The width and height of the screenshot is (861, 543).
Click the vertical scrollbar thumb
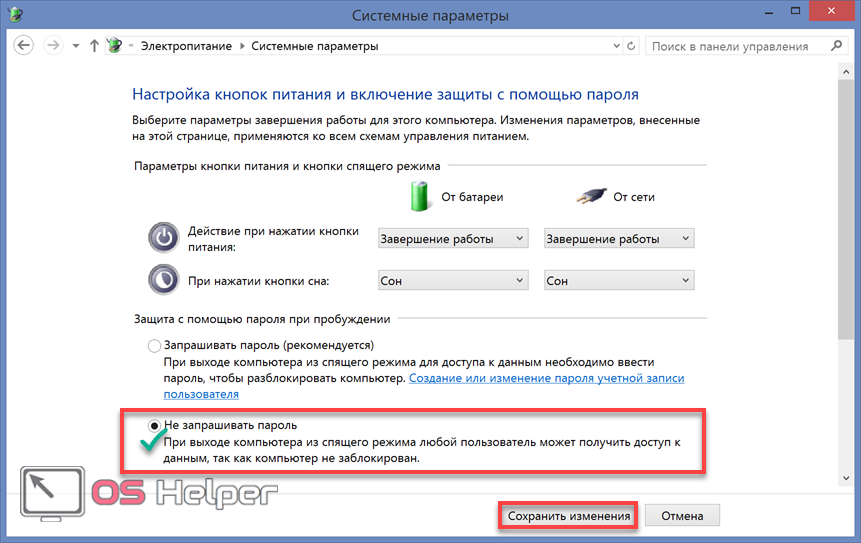coord(846,209)
